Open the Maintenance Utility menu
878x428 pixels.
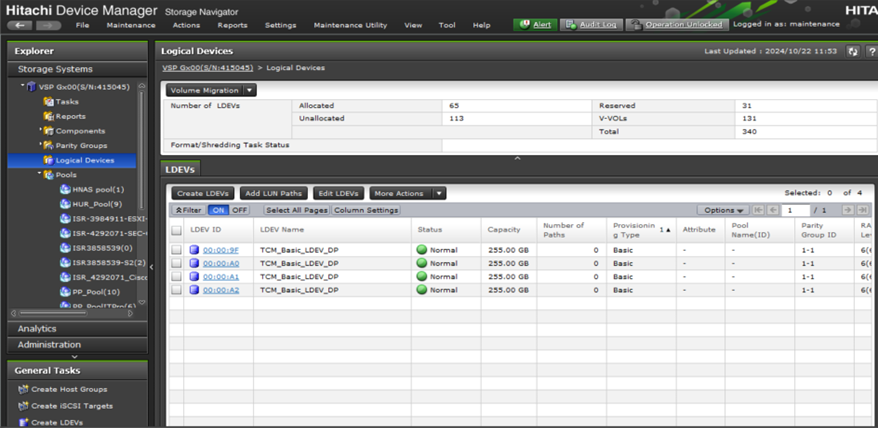coord(350,24)
